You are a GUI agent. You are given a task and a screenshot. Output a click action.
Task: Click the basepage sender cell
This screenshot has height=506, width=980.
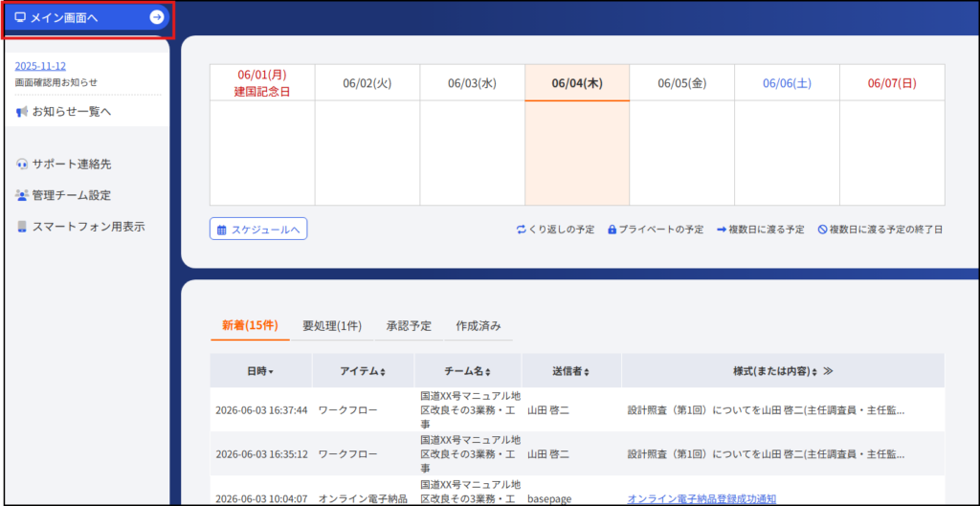point(548,498)
